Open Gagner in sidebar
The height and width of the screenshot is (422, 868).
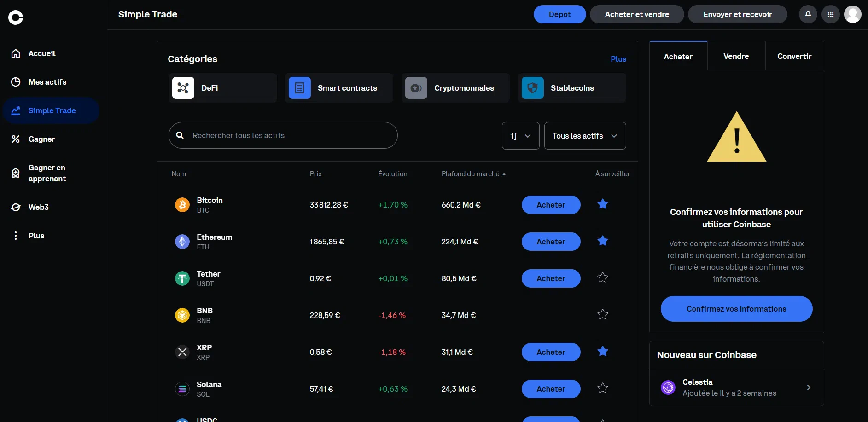point(51,139)
